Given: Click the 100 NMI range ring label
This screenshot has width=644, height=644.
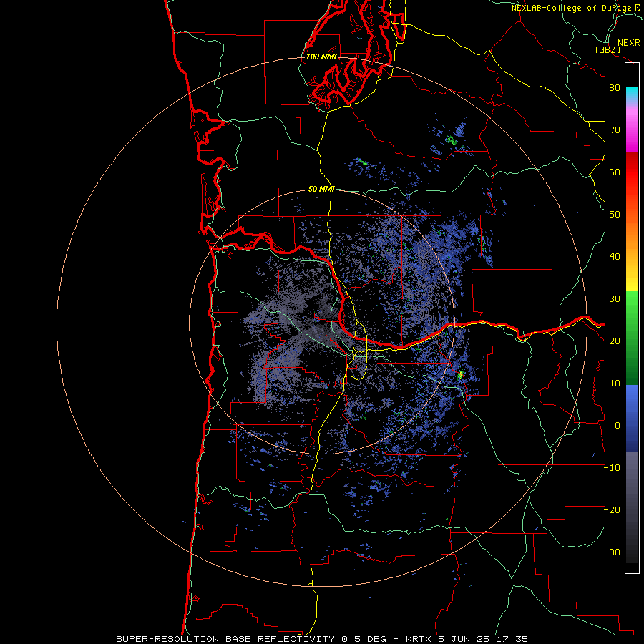Looking at the screenshot, I should click(321, 57).
